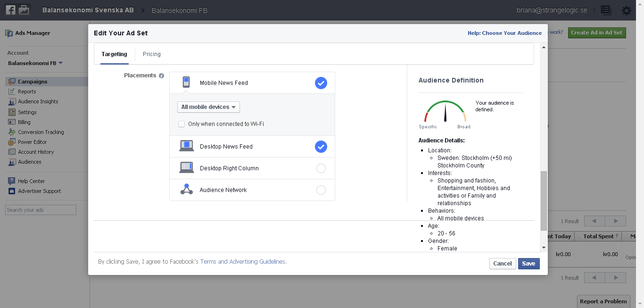Open Power Editor in the sidebar
Screen dimensions: 644x308
tap(33, 142)
